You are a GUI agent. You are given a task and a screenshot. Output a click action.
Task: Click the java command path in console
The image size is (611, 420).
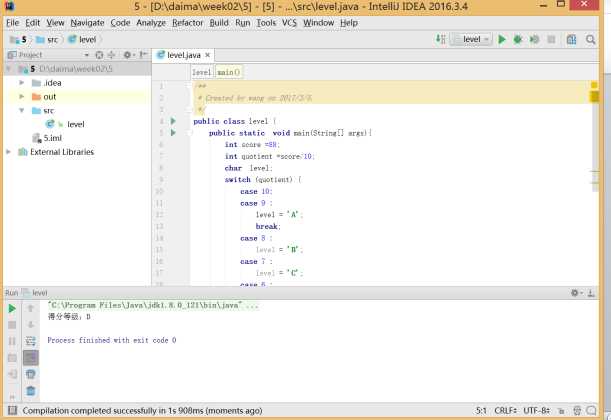click(153, 305)
